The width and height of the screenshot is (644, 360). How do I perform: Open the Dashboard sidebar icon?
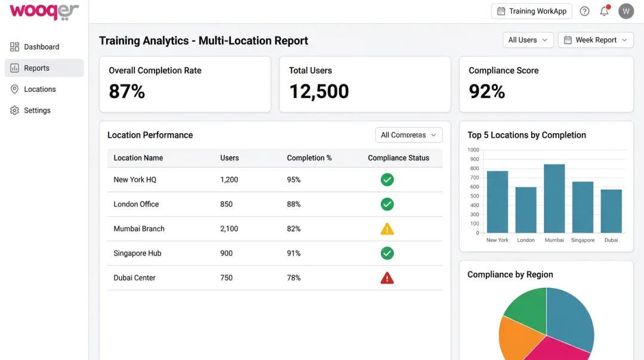pyautogui.click(x=14, y=47)
